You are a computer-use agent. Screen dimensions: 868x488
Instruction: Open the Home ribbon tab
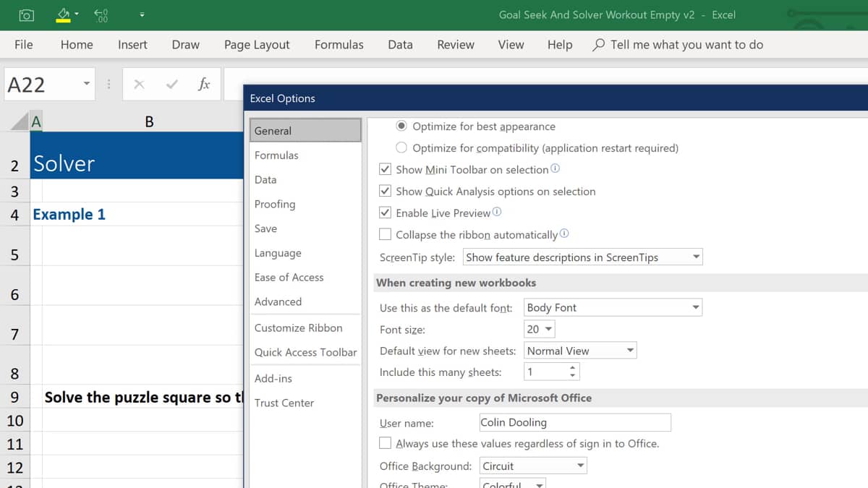[x=77, y=45]
